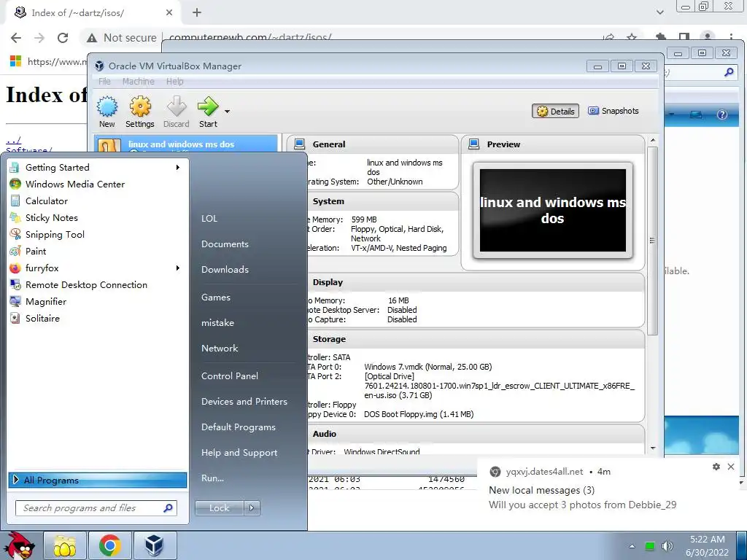Click the Start menu search magnifier icon
This screenshot has width=747, height=560.
point(169,508)
